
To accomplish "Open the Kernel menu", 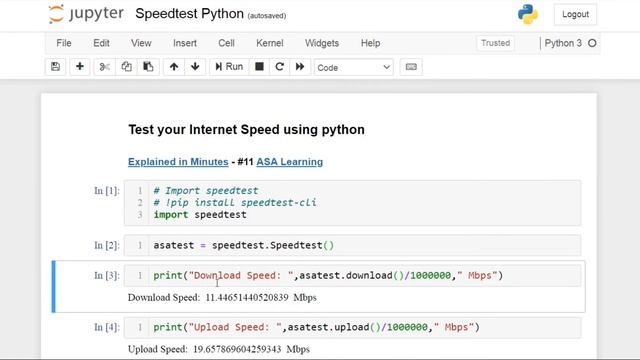I will 269,43.
